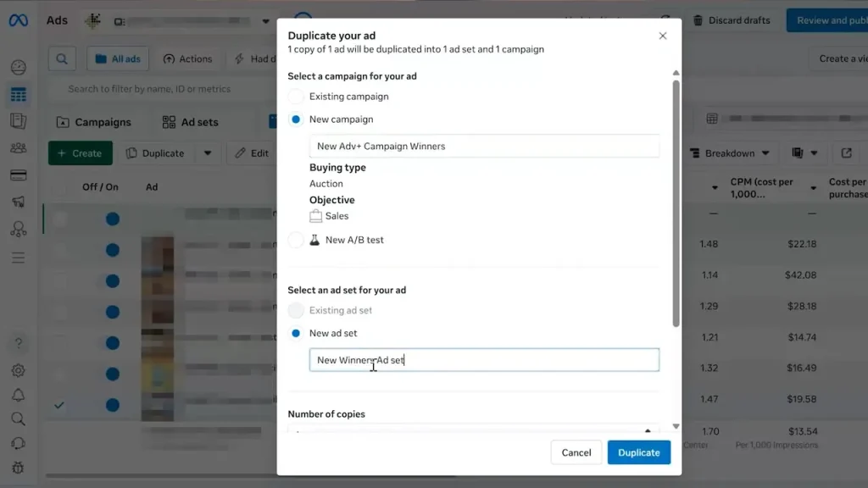Click the Meta logo icon
Viewport: 868px width, 488px height.
coord(19,20)
